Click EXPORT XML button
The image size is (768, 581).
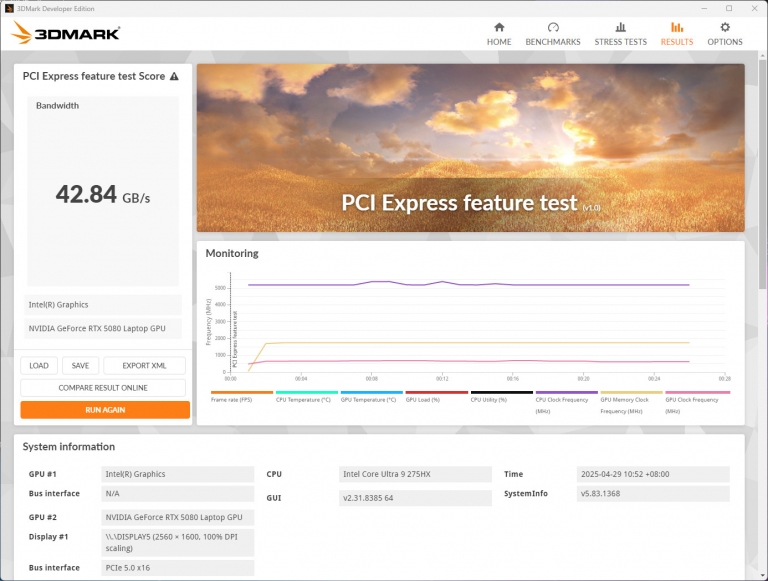click(144, 365)
